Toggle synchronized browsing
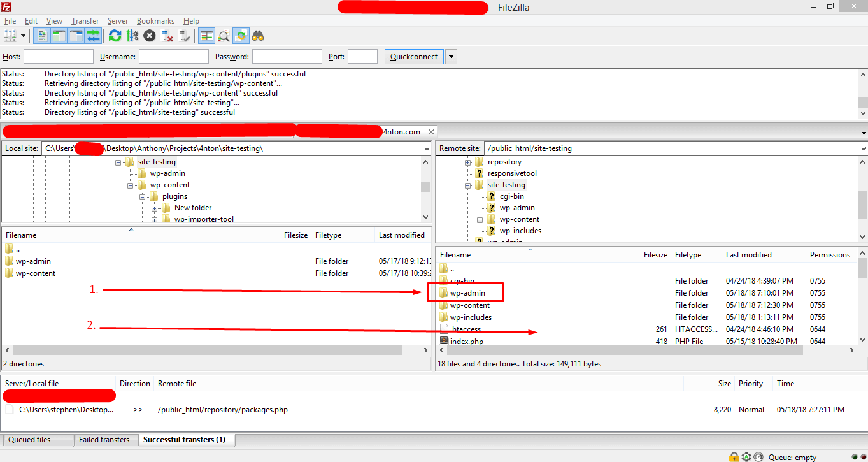 (x=241, y=36)
